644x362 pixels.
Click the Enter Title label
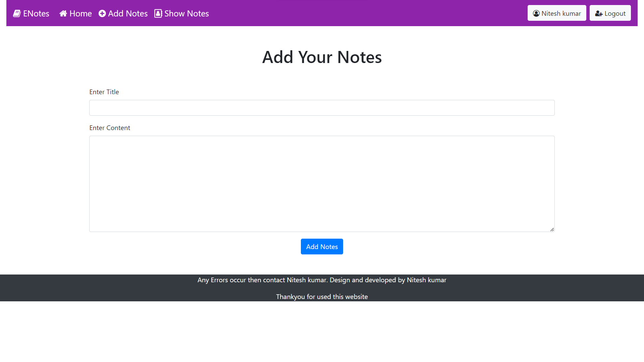point(104,92)
